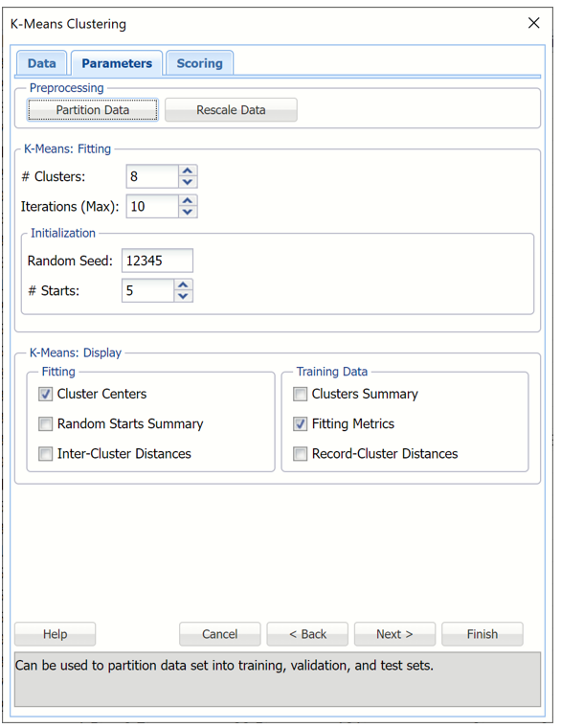This screenshot has width=561, height=728.
Task: Click the 'Can be used to partition data set' help text
Action: [224, 666]
